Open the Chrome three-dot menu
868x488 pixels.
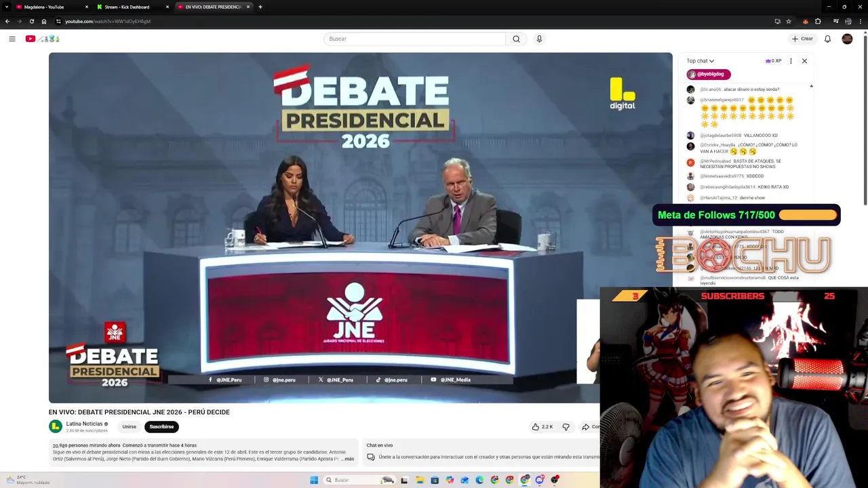[x=861, y=21]
